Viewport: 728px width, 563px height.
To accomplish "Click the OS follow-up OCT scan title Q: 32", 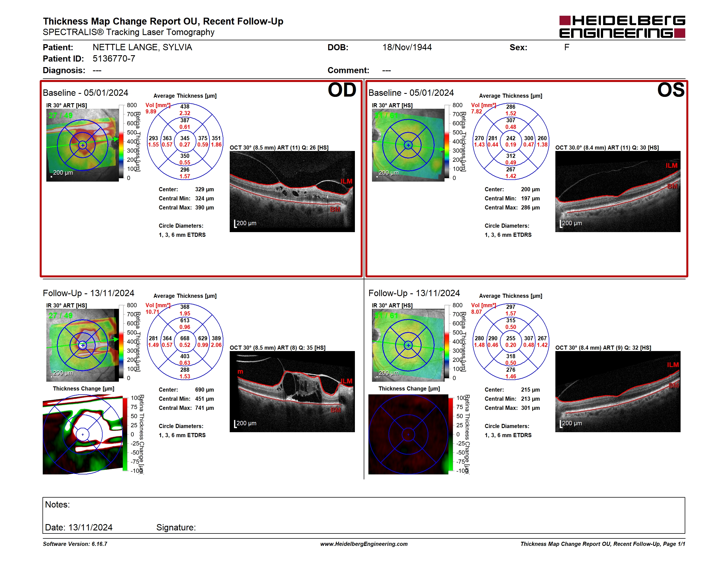I will point(603,347).
